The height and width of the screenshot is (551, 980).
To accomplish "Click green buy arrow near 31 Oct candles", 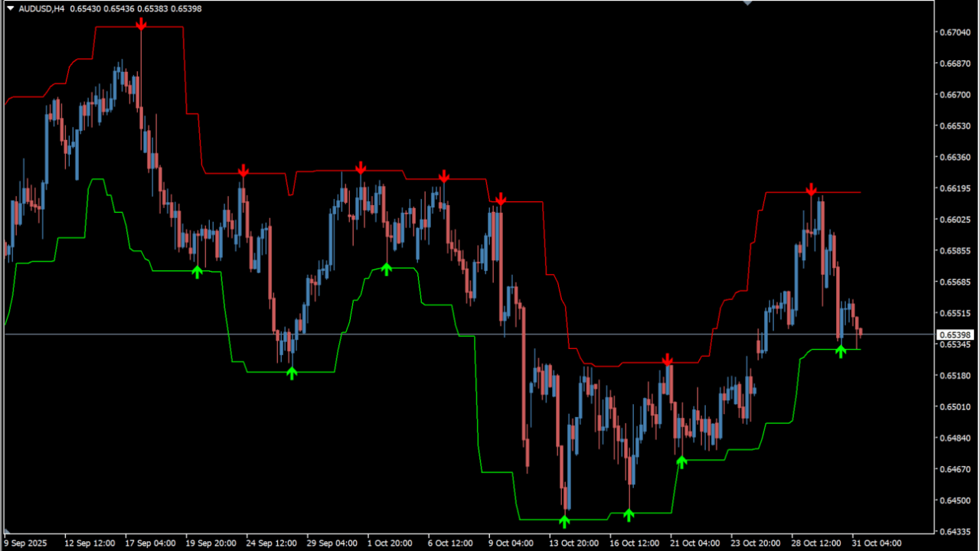I will click(x=841, y=350).
